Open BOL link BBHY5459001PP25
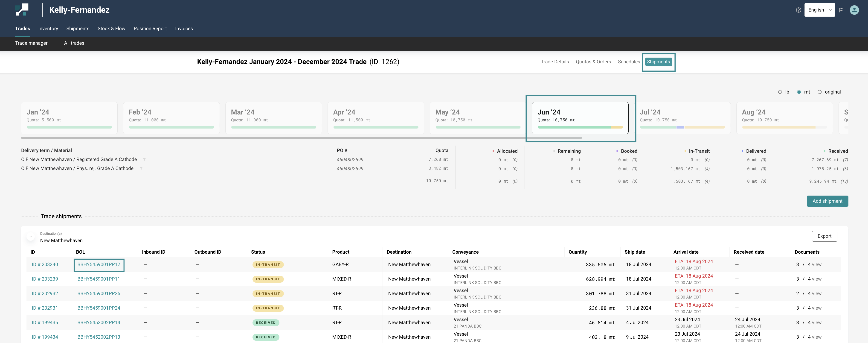The height and width of the screenshot is (343, 868). (99, 293)
